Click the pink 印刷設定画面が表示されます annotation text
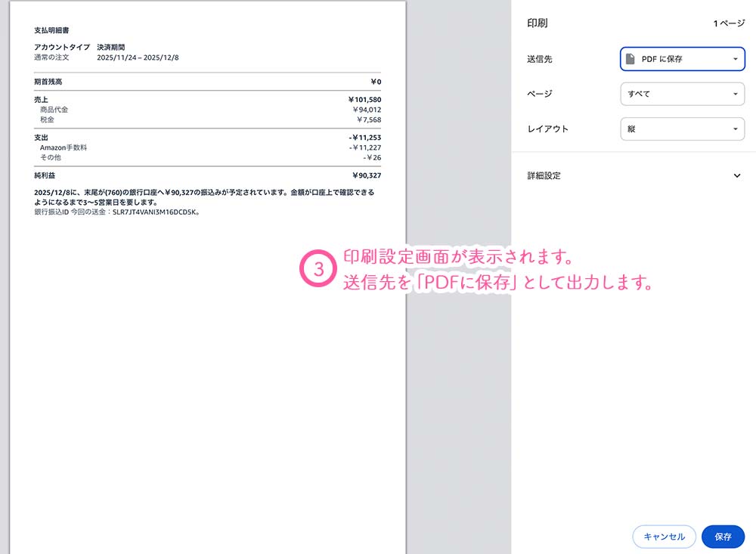The height and width of the screenshot is (554, 756). 455,256
